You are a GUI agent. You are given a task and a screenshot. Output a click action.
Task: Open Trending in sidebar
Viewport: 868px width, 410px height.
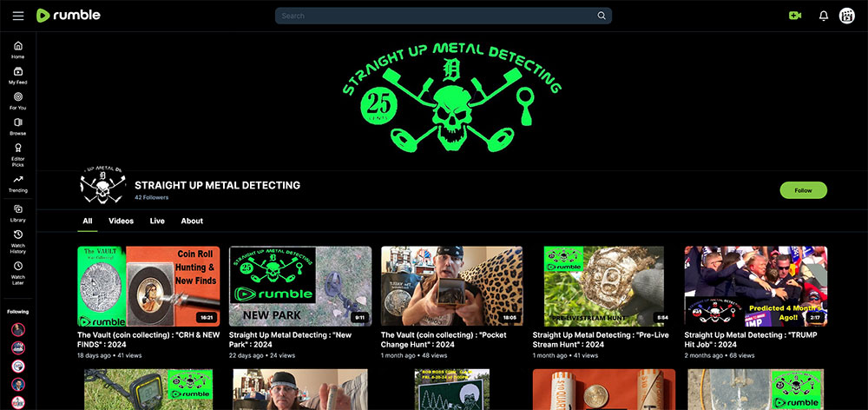[17, 184]
